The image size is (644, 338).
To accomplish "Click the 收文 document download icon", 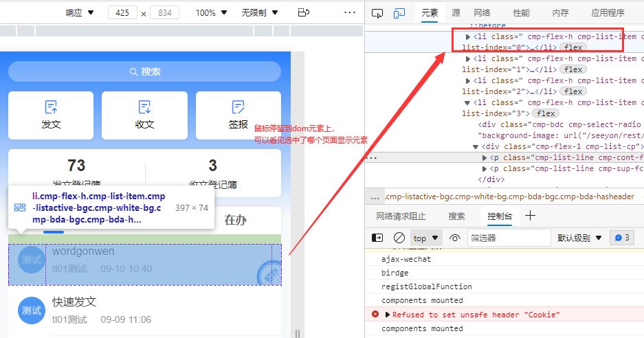I will (144, 107).
